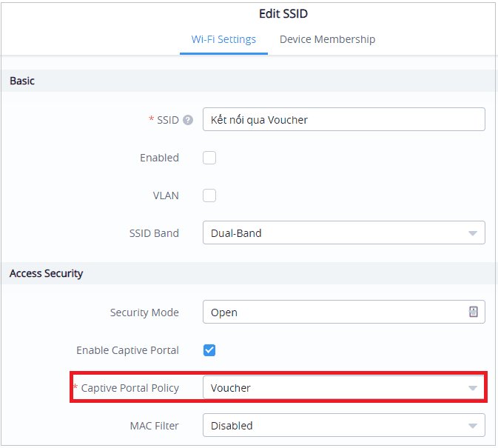The image size is (498, 448).
Task: Click the Captive Portal Policy label
Action: tap(129, 388)
